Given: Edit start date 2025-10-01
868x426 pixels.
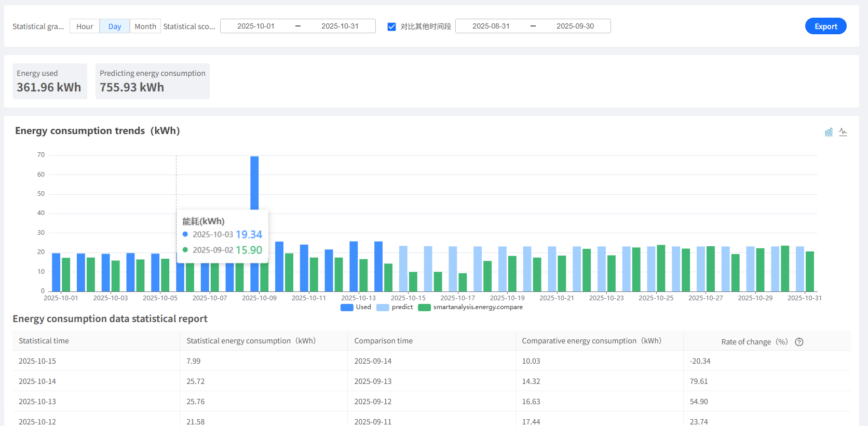Looking at the screenshot, I should [x=255, y=26].
